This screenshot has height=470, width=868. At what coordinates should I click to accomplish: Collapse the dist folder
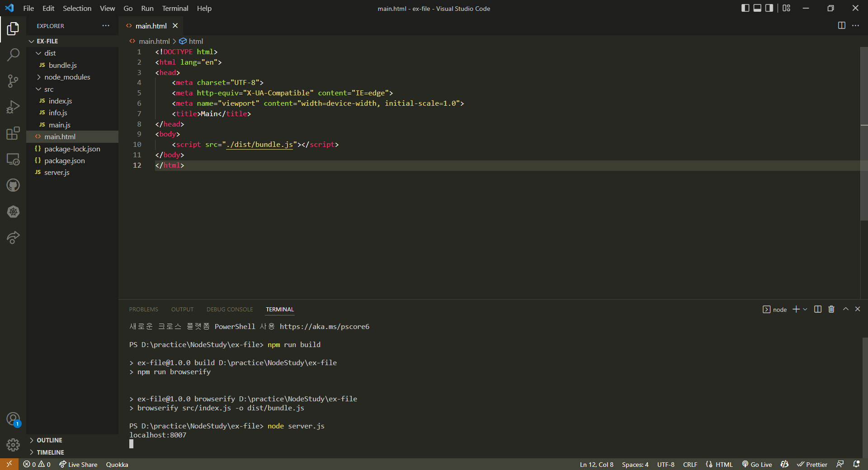pyautogui.click(x=72, y=53)
